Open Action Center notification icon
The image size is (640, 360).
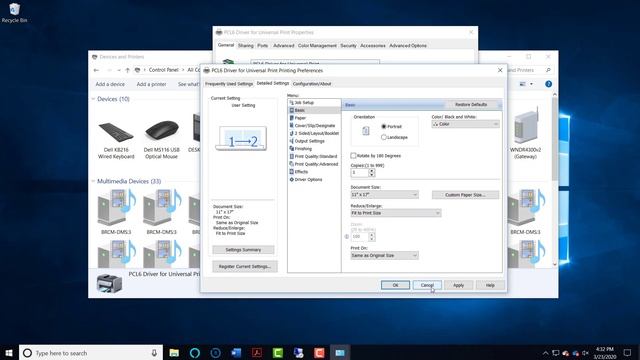pos(627,353)
